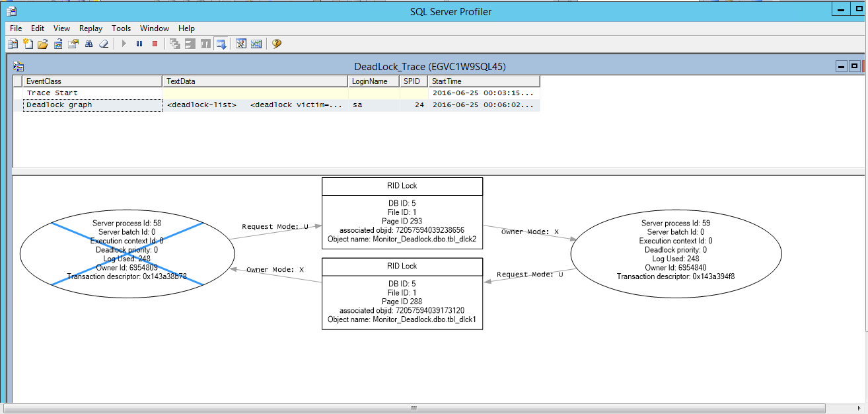Viewport: 868px width, 414px height.
Task: Stop the selected trace with red square
Action: pos(155,44)
